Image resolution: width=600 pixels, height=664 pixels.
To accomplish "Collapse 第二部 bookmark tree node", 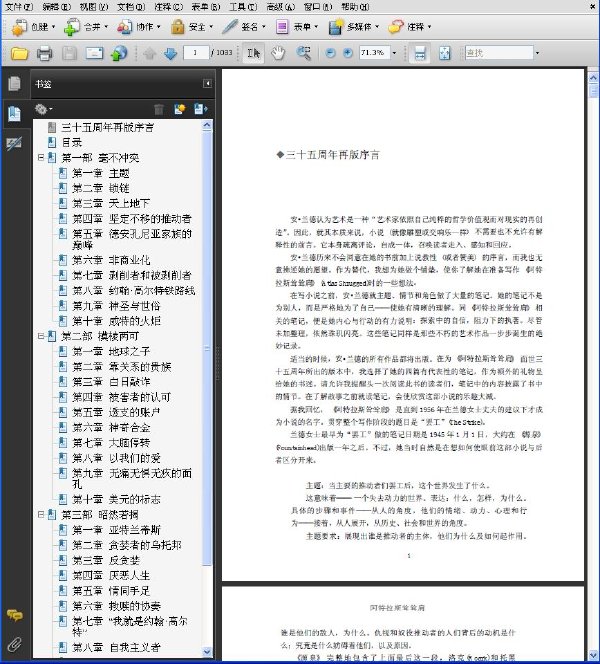I will pyautogui.click(x=41, y=336).
